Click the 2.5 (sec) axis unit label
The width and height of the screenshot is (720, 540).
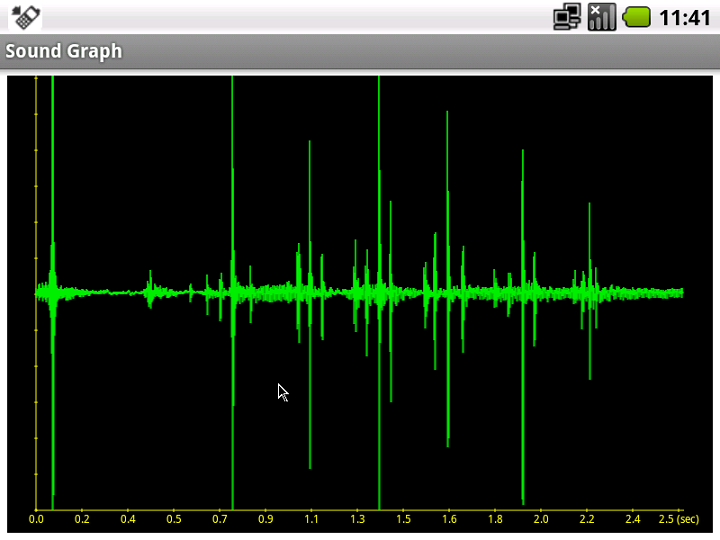point(678,519)
